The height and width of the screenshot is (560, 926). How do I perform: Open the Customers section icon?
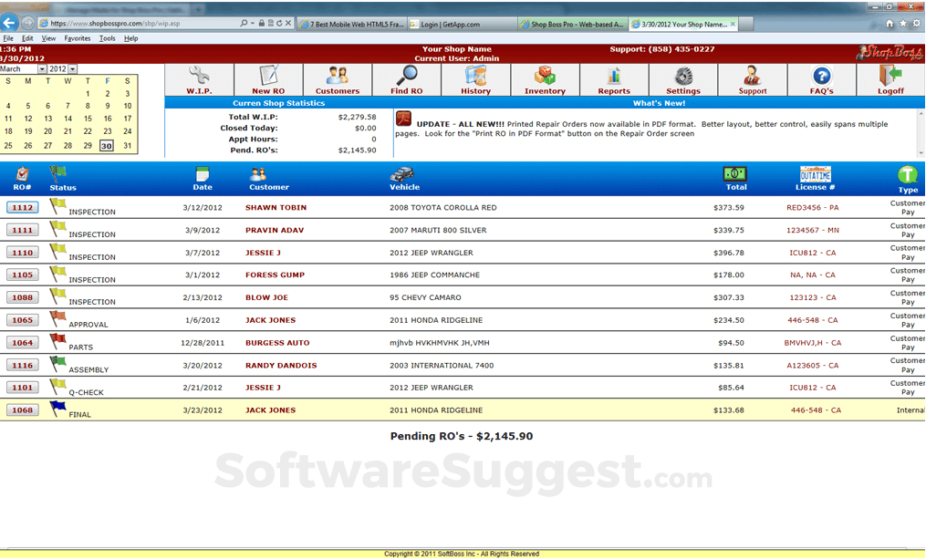[x=338, y=73]
